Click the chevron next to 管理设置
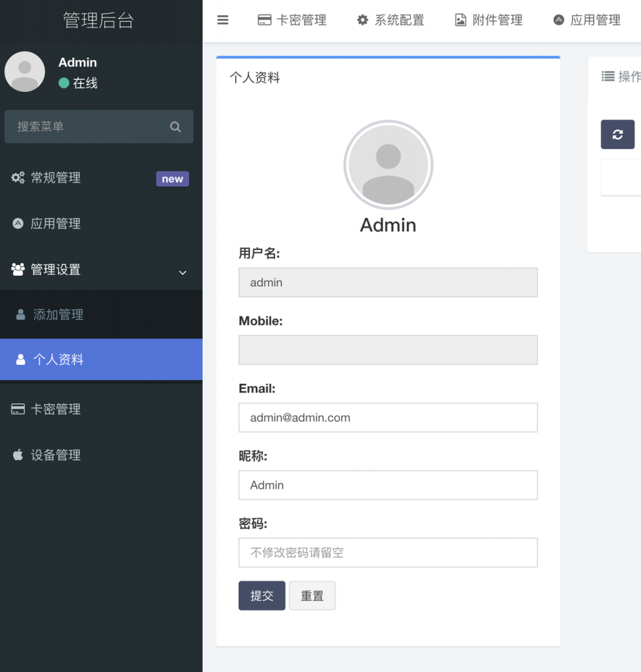 coord(182,272)
